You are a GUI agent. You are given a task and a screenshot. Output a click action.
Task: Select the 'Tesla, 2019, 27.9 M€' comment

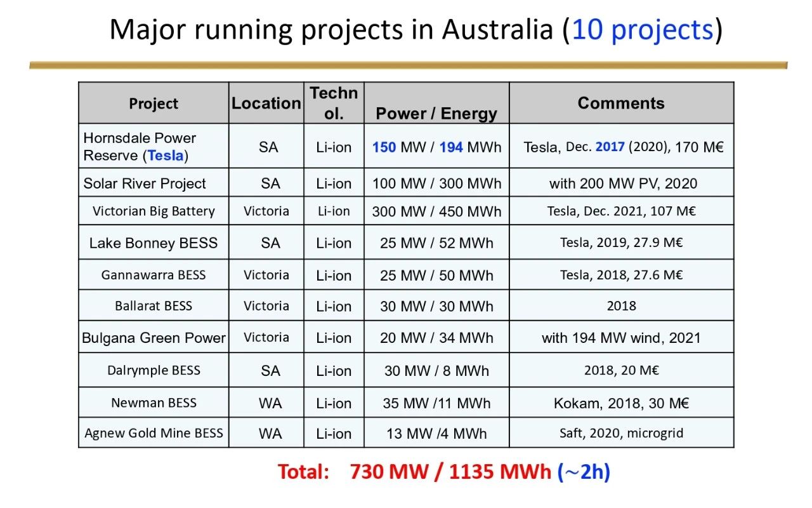[x=621, y=242]
